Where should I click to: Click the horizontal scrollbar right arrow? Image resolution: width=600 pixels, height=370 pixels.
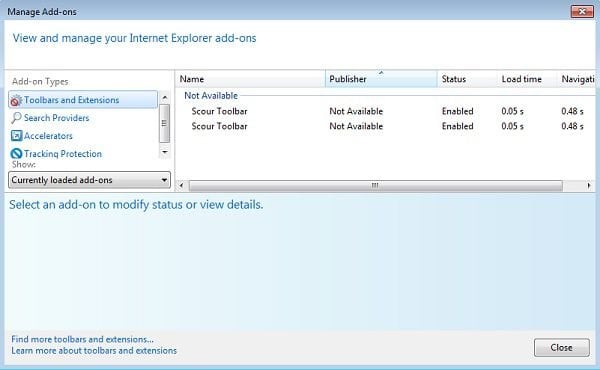click(589, 186)
